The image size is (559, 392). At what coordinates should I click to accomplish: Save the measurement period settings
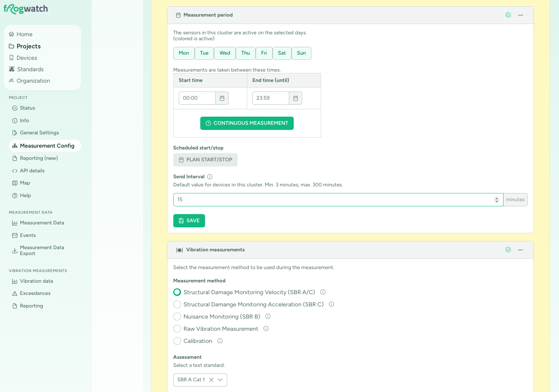coord(189,221)
